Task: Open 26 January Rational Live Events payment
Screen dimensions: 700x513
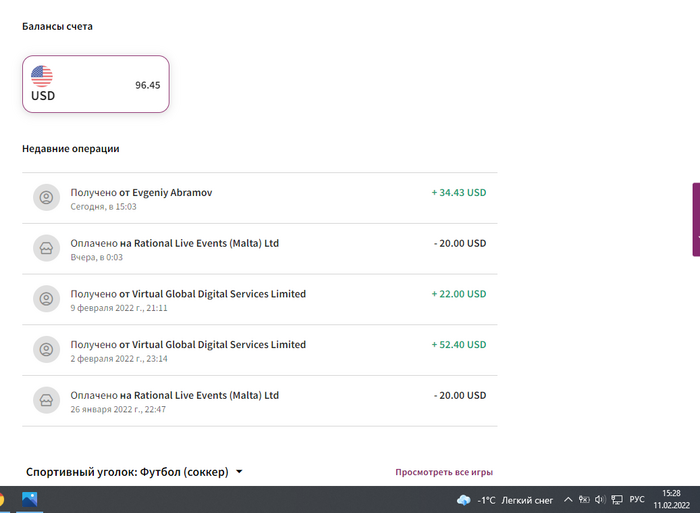Action: pyautogui.click(x=259, y=401)
